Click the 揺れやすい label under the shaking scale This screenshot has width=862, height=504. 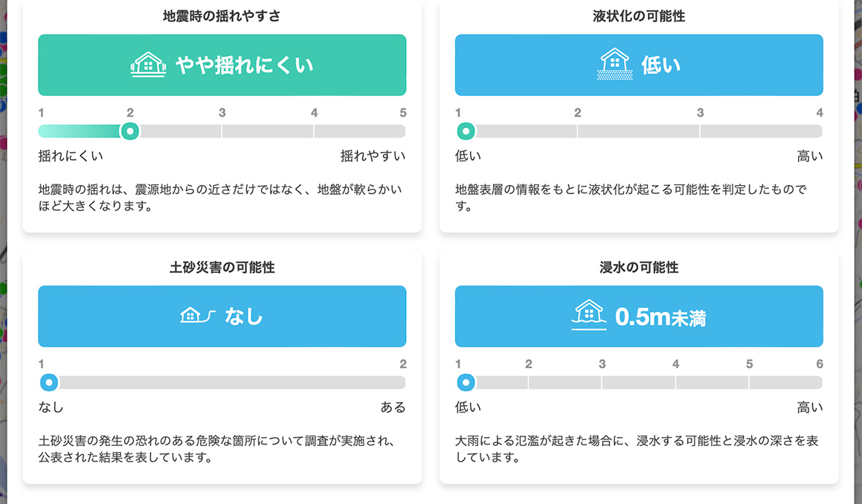pyautogui.click(x=373, y=156)
